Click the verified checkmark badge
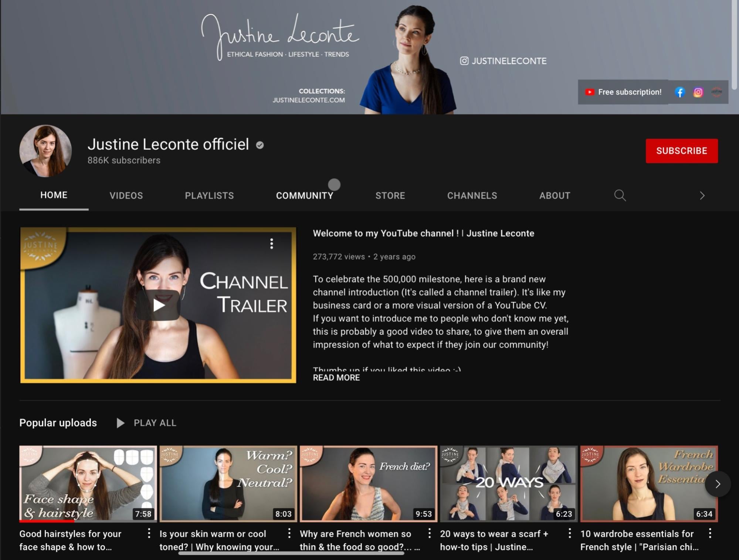The image size is (739, 560). click(x=260, y=145)
